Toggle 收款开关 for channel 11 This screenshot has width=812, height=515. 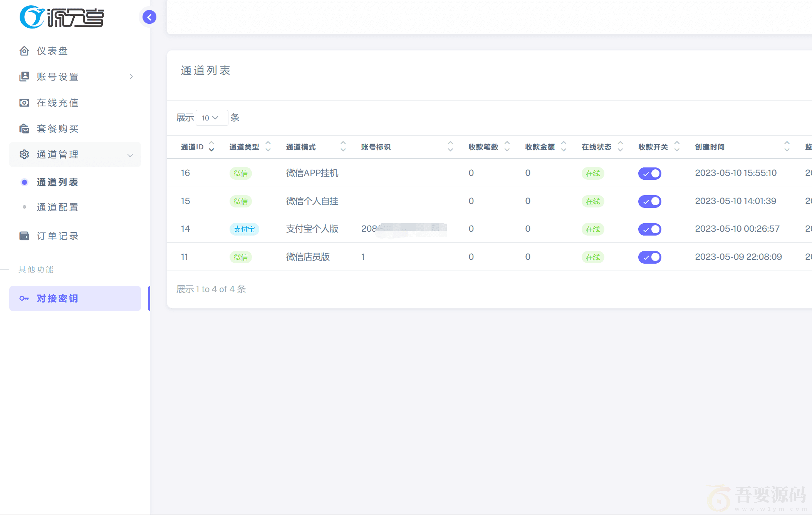[650, 257]
